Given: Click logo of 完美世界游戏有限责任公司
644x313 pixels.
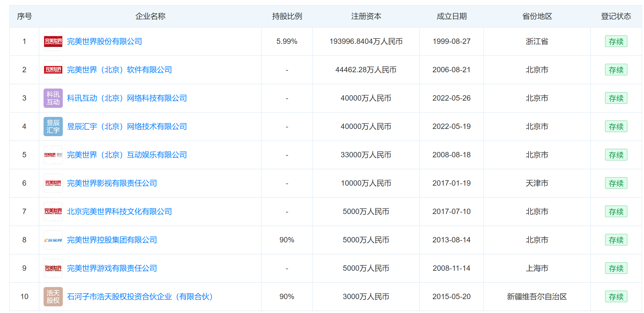Looking at the screenshot, I should [53, 268].
